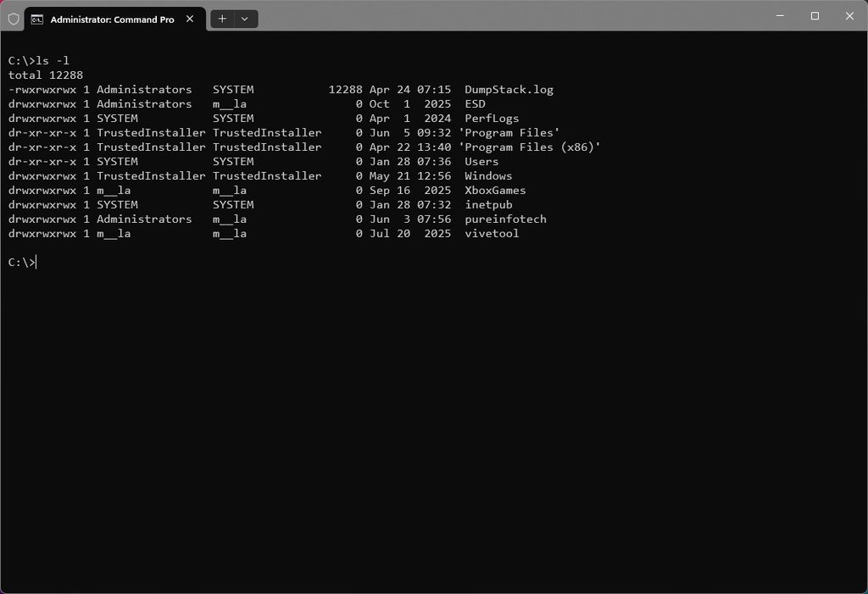Click the 'Oct 1 2025' date of ESD
Viewport: 868px width, 594px height.
(x=410, y=104)
